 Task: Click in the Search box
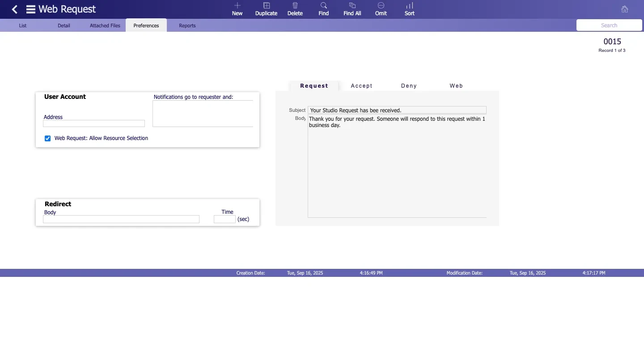609,25
